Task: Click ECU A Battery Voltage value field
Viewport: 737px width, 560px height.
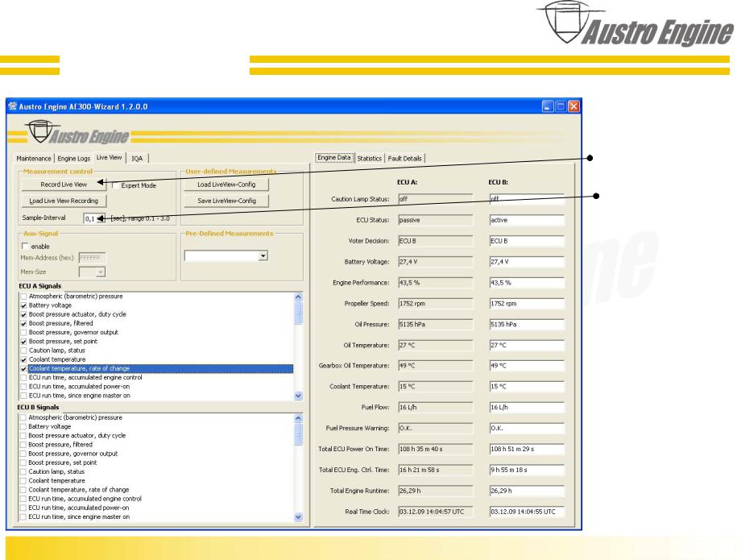Action: [x=435, y=262]
